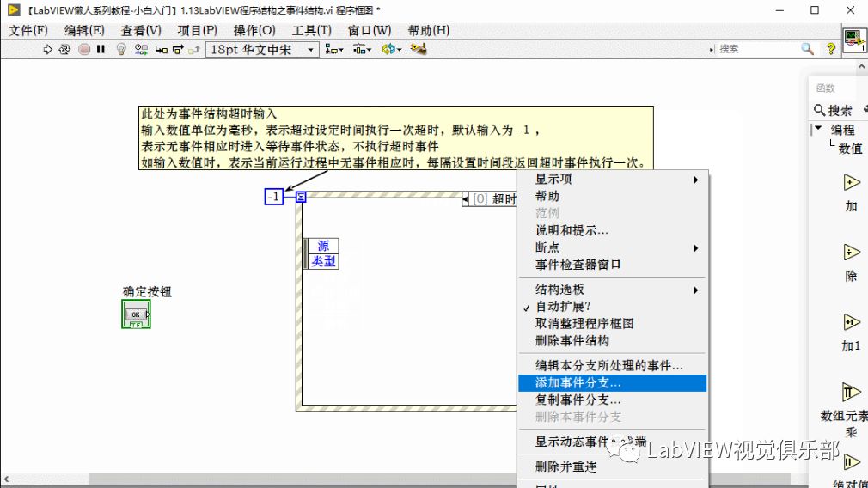Click the Pause icon
Image resolution: width=868 pixels, height=488 pixels.
click(x=101, y=50)
